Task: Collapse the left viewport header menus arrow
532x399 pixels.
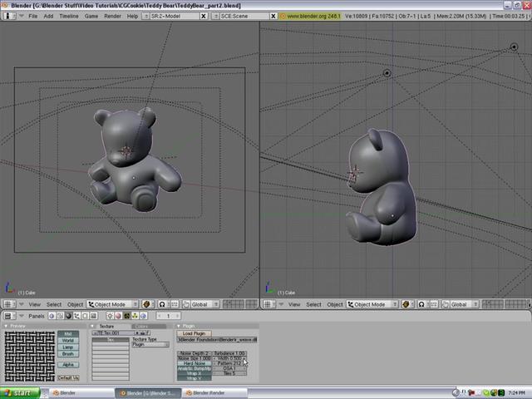Action: coord(22,304)
